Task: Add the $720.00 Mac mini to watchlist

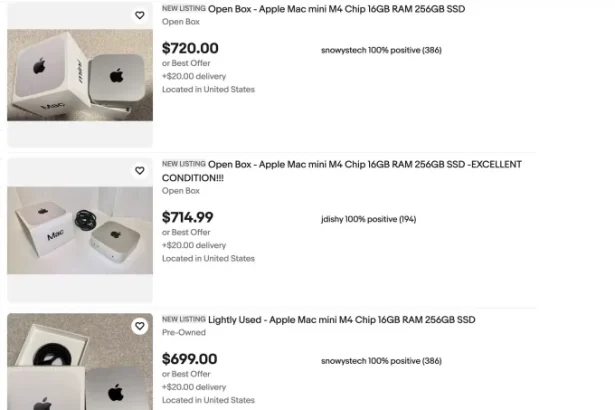Action: [x=140, y=15]
